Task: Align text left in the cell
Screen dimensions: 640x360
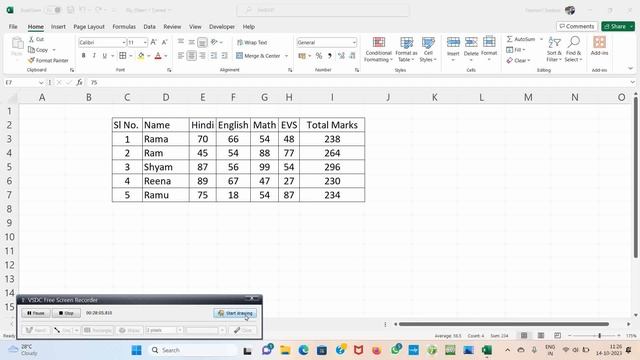Action: pos(181,56)
